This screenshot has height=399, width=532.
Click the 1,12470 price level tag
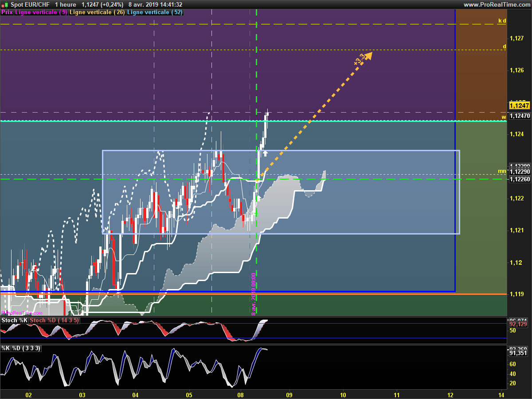click(x=519, y=116)
